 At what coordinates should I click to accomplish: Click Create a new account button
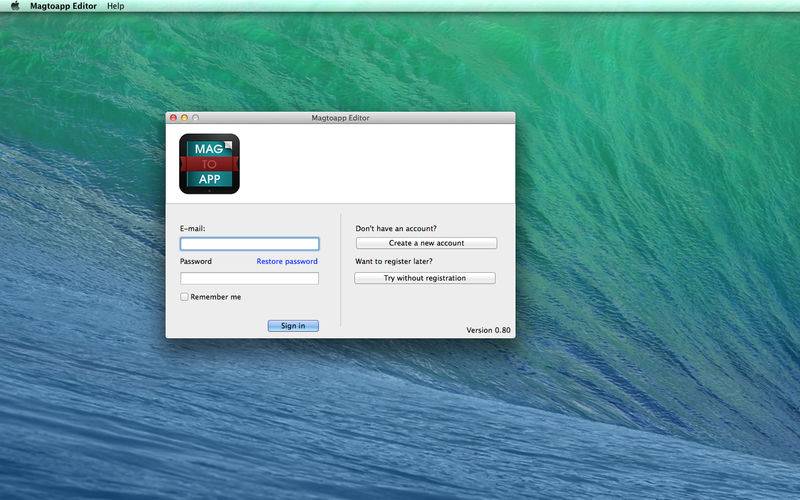(x=427, y=243)
